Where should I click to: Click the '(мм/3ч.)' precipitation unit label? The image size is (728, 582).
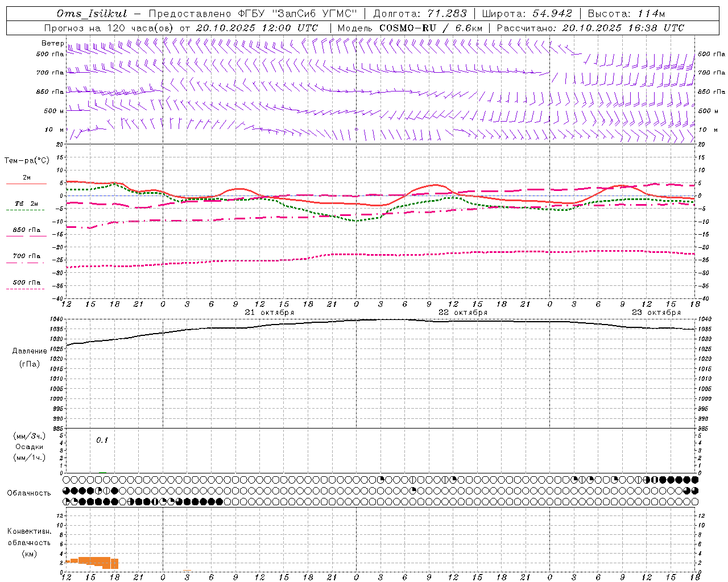pyautogui.click(x=30, y=436)
